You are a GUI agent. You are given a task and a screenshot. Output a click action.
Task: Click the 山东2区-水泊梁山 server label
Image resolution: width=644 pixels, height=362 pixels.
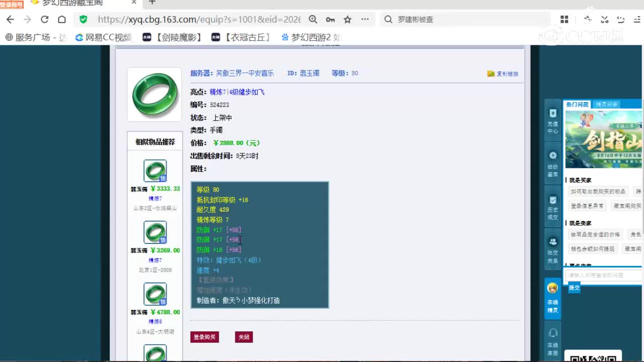(155, 208)
